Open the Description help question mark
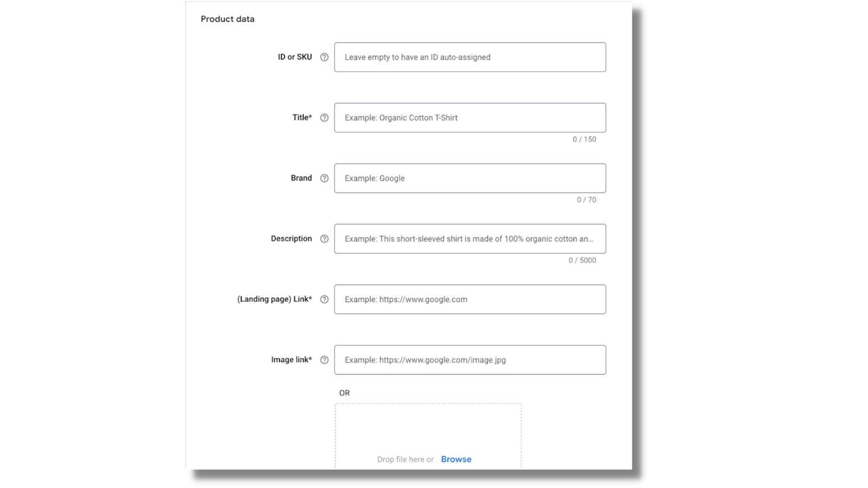The height and width of the screenshot is (488, 868). click(x=324, y=239)
